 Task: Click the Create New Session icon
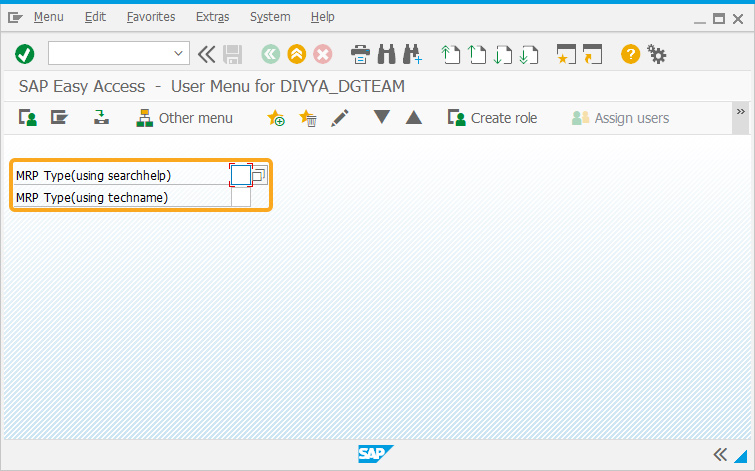pyautogui.click(x=566, y=54)
